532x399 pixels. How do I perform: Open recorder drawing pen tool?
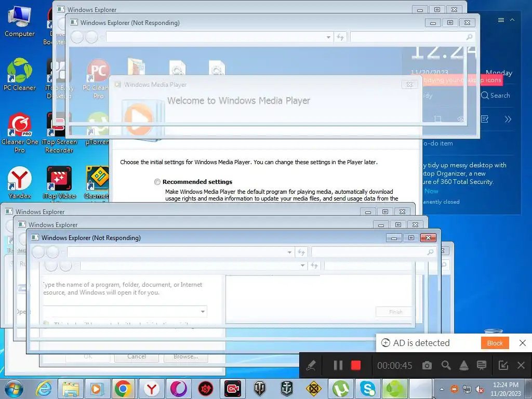[x=311, y=365]
